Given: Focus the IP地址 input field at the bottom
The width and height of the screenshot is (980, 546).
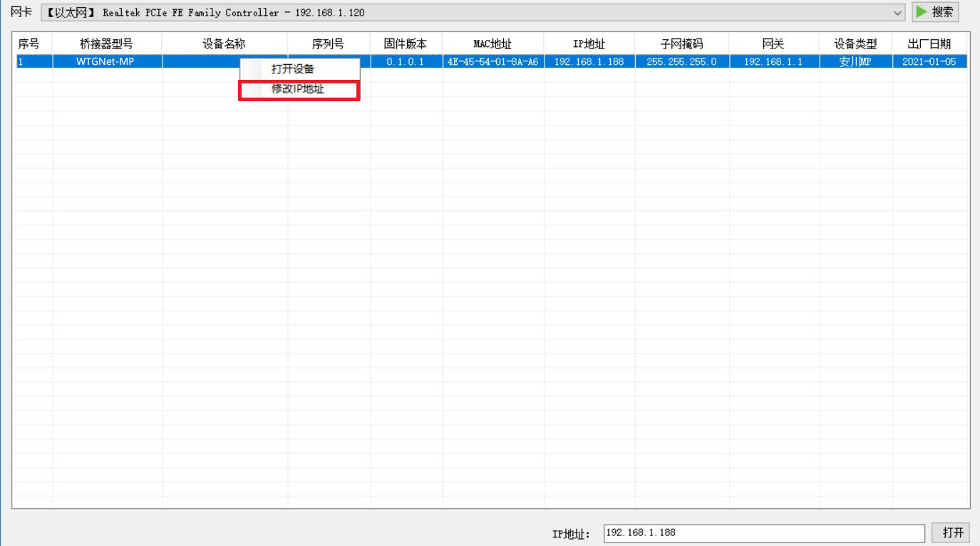Looking at the screenshot, I should point(764,532).
